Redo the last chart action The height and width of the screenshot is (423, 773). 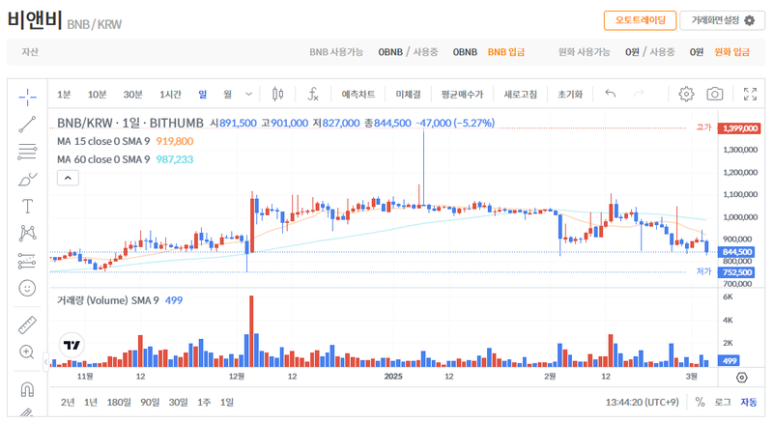point(639,94)
